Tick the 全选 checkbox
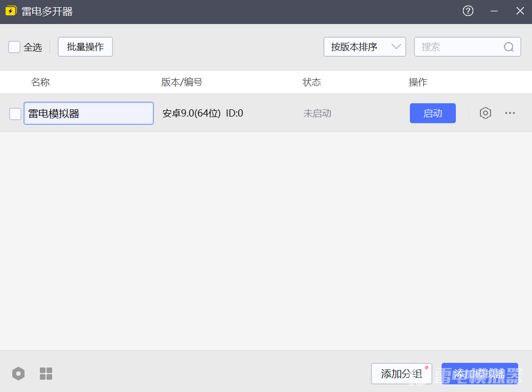This screenshot has height=392, width=532. (x=14, y=47)
